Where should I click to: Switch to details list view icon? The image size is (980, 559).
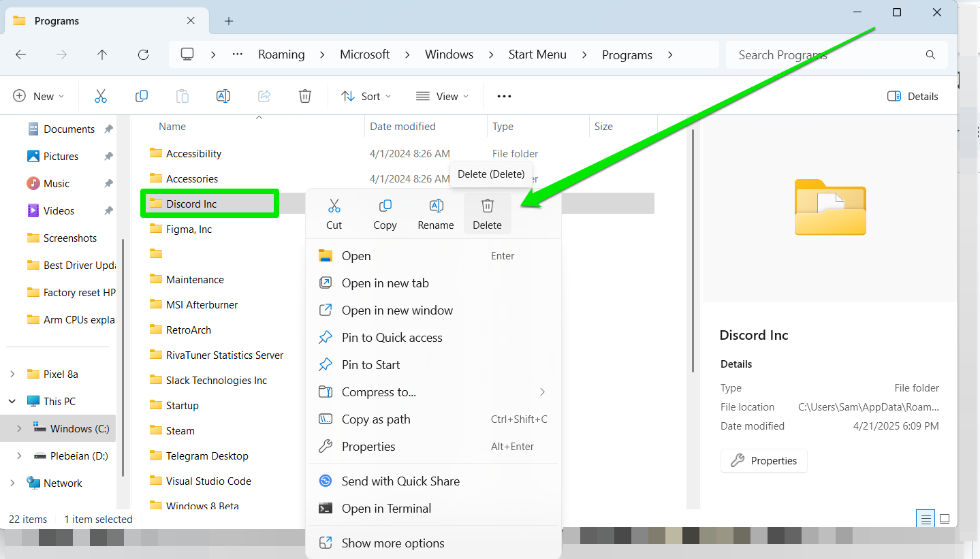point(926,519)
